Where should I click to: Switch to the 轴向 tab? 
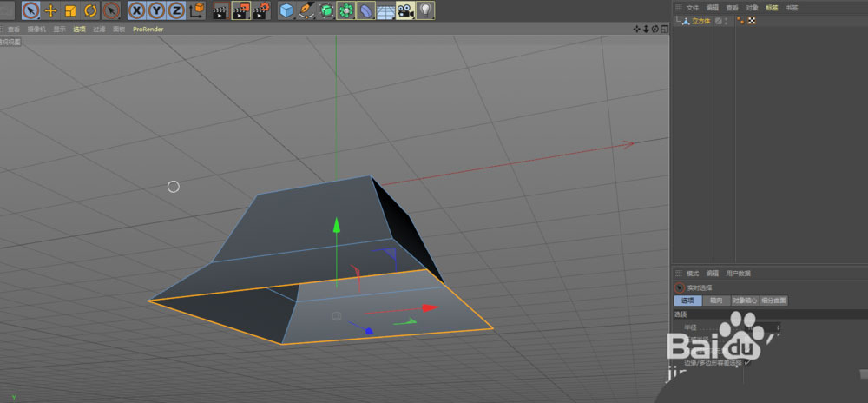pyautogui.click(x=716, y=301)
